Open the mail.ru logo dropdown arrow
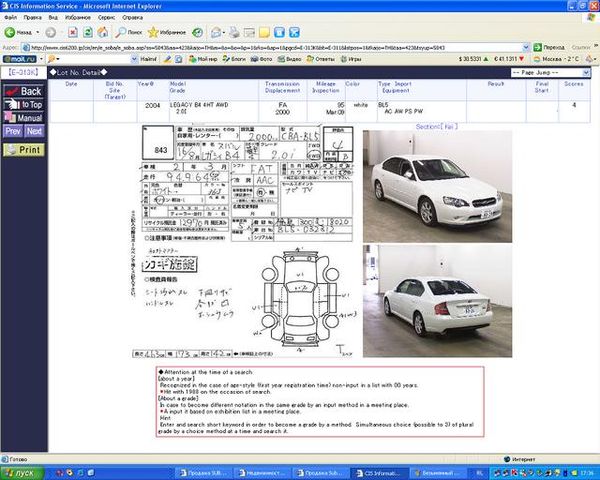The width and height of the screenshot is (600, 480). (41, 59)
